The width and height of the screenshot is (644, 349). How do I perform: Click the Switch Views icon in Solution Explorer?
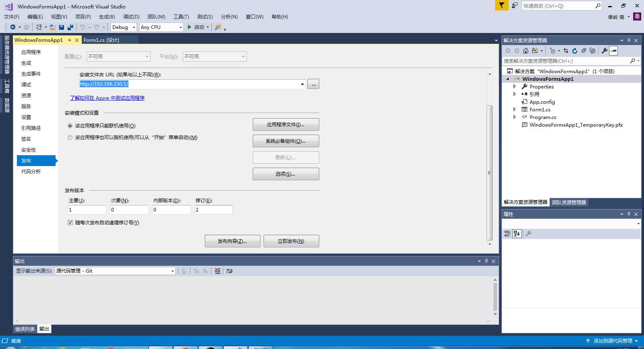(535, 51)
